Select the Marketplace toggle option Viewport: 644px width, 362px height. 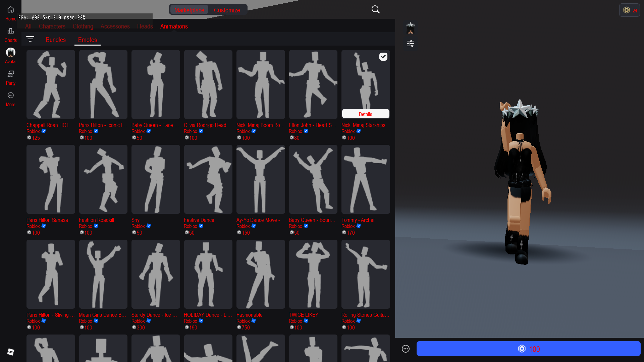(x=189, y=10)
